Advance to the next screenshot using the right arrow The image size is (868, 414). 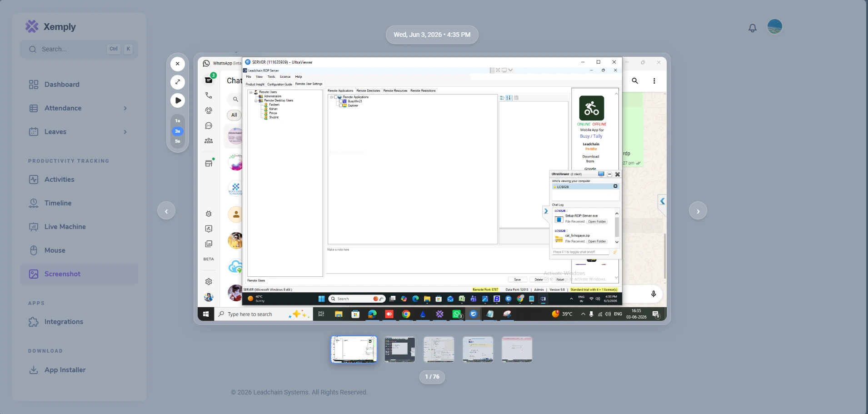(x=698, y=211)
